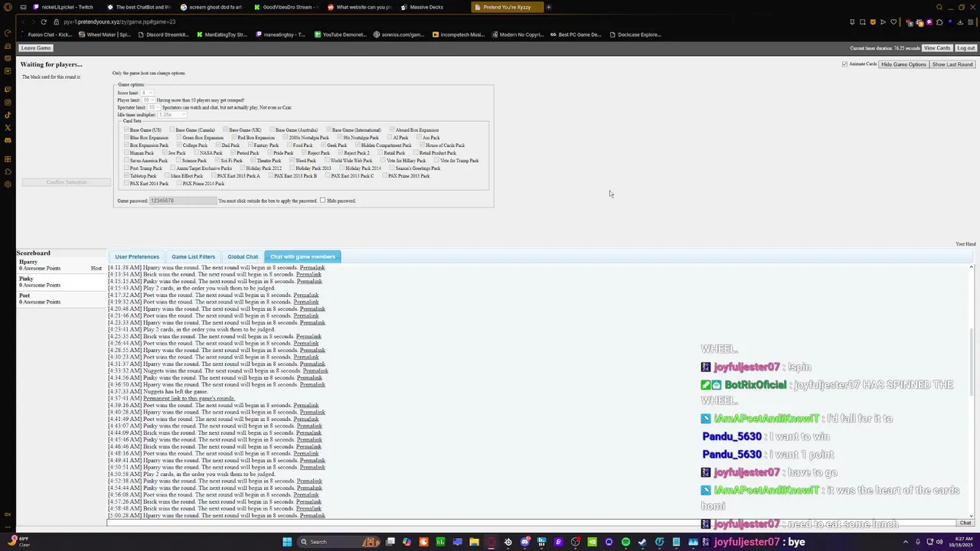Screen dimensions: 980x551
Task: Click the browser address bar URL
Action: [119, 22]
